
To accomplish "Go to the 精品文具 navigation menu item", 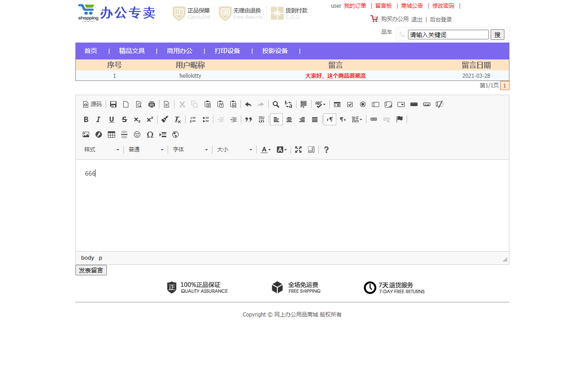I will [x=132, y=51].
